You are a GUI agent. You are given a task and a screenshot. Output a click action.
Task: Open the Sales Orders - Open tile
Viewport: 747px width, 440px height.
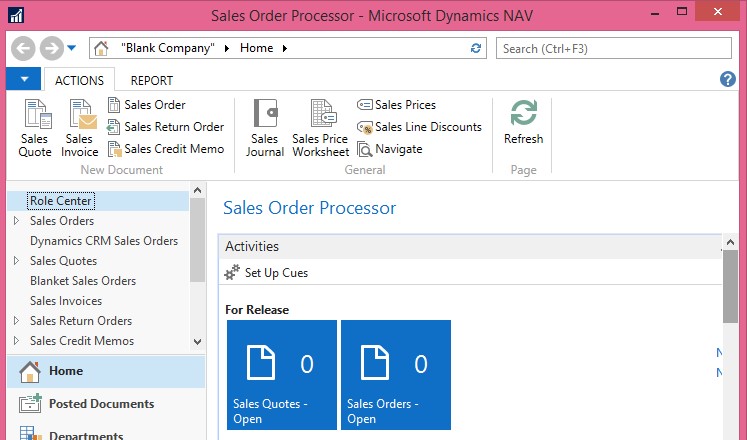coord(396,375)
